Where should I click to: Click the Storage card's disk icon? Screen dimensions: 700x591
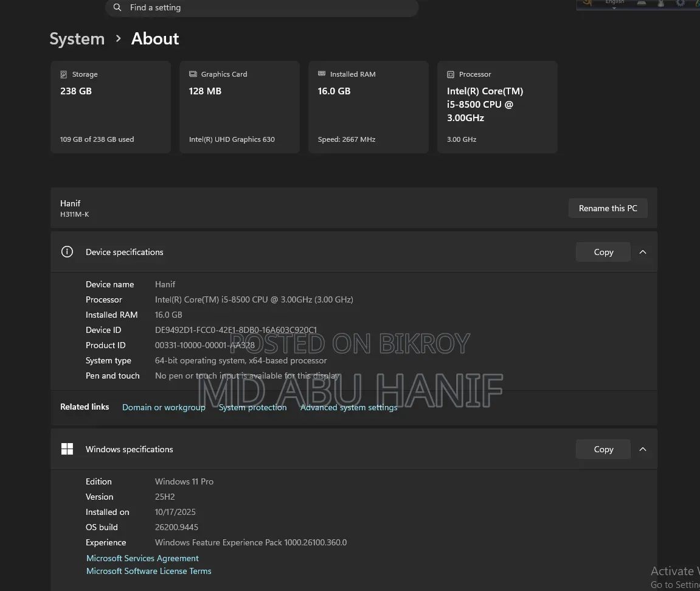pyautogui.click(x=63, y=74)
